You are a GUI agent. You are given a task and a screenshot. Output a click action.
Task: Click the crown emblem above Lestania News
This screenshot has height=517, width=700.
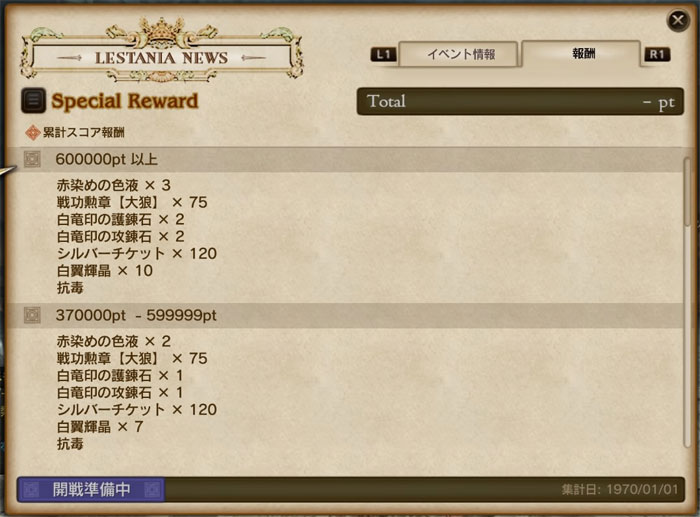click(x=160, y=31)
